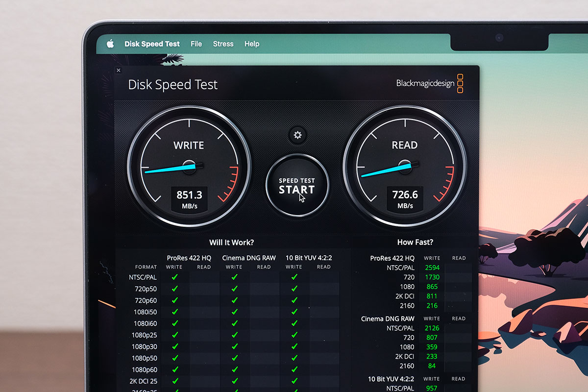Click the NTSC/PAL format row label
This screenshot has width=588, height=392.
tap(143, 277)
